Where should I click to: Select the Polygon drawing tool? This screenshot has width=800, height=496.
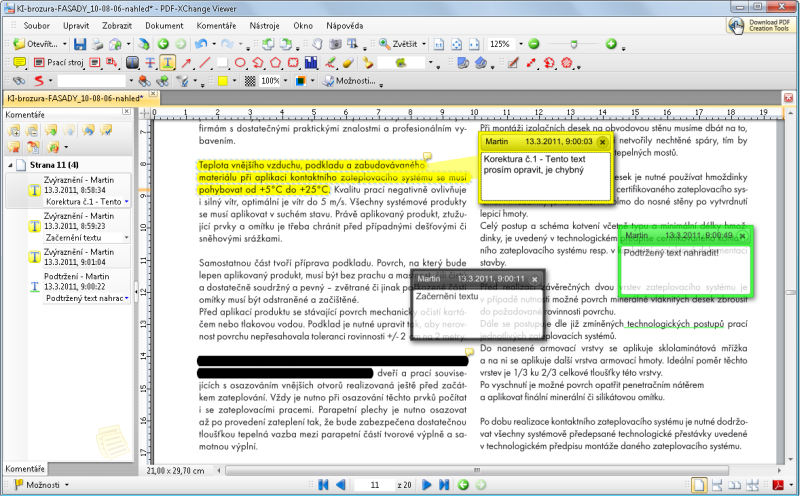click(x=276, y=63)
